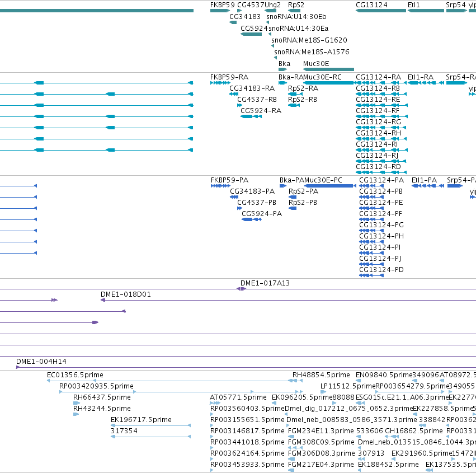Select the Etl1 gene feature

426,11
